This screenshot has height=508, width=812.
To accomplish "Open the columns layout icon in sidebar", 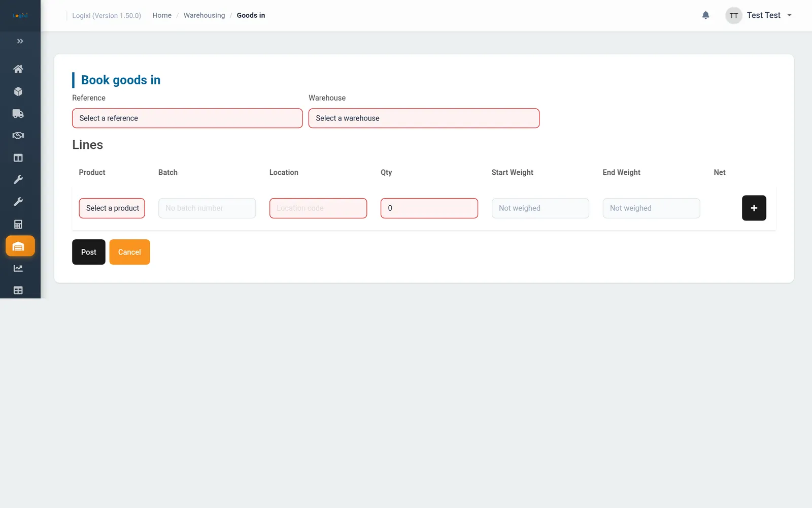I will pyautogui.click(x=18, y=158).
